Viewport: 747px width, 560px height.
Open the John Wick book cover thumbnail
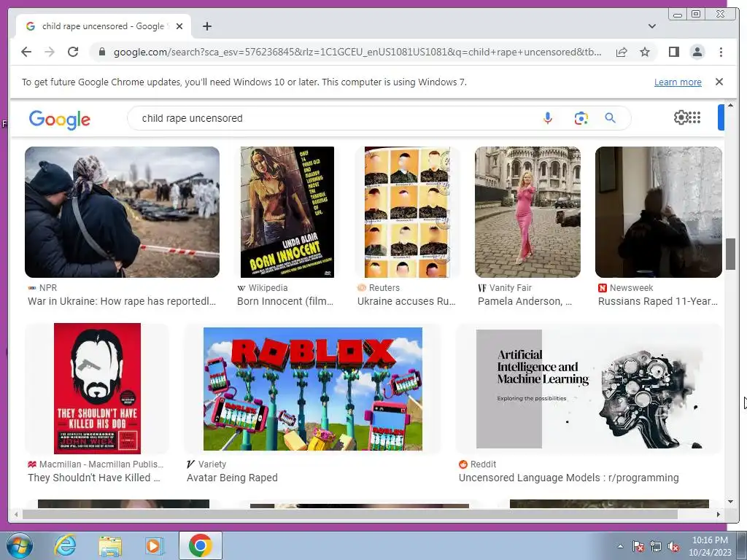(x=97, y=389)
